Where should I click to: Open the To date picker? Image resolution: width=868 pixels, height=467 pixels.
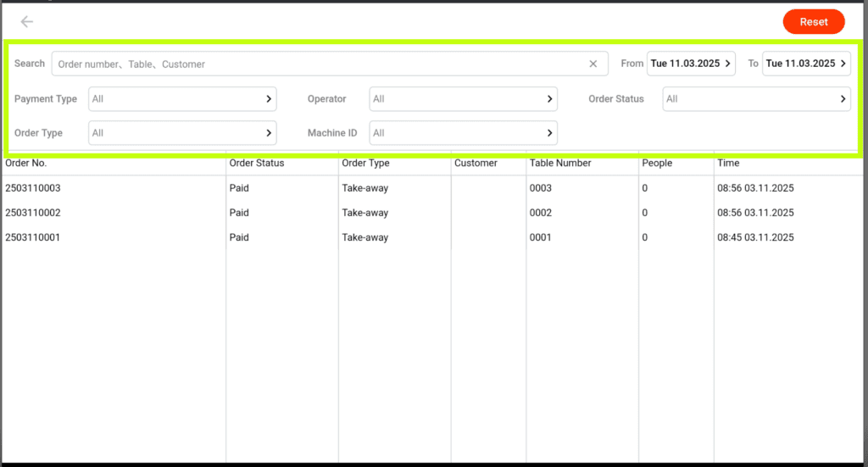(x=806, y=64)
